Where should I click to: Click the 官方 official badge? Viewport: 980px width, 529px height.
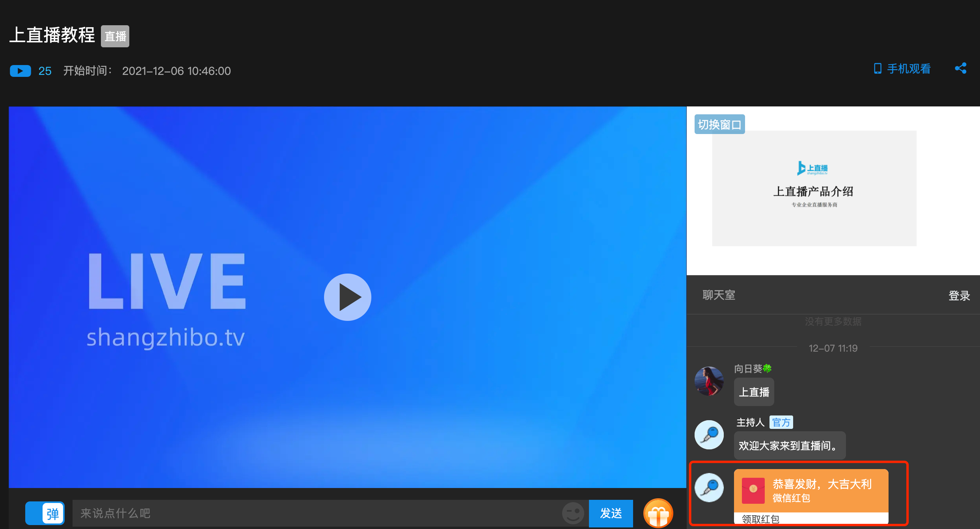[x=781, y=423]
